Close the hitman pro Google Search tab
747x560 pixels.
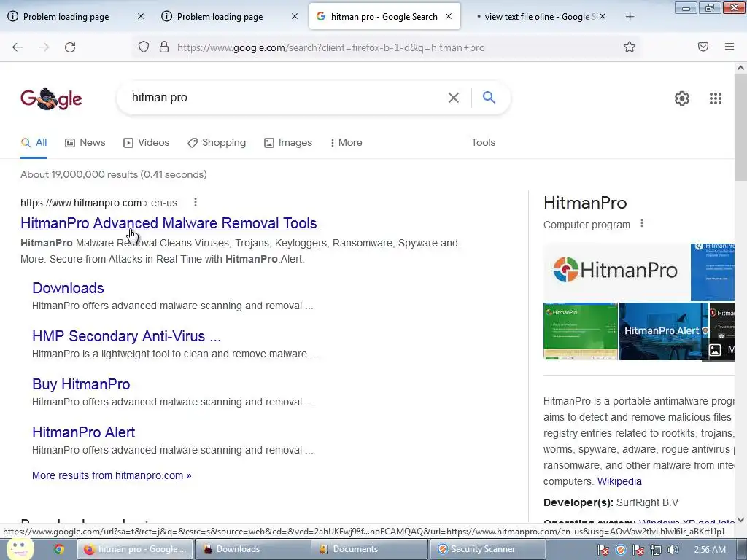click(x=449, y=16)
